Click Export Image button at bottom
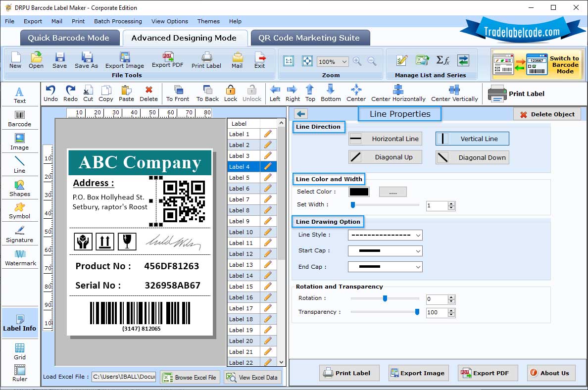 point(419,373)
